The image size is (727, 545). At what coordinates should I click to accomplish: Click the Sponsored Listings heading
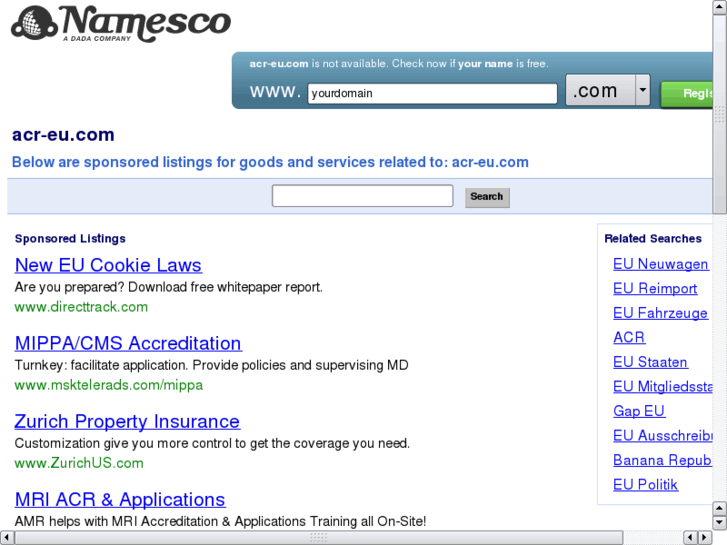(x=70, y=238)
